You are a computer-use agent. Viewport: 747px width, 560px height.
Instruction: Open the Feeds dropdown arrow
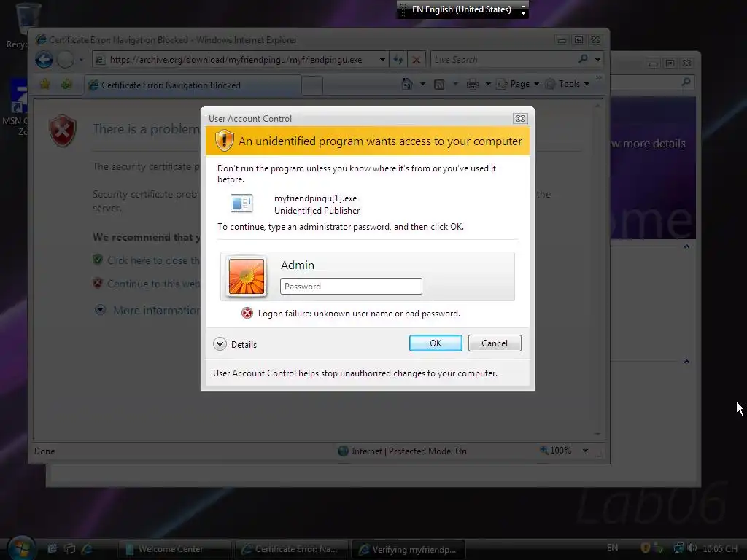pyautogui.click(x=455, y=84)
